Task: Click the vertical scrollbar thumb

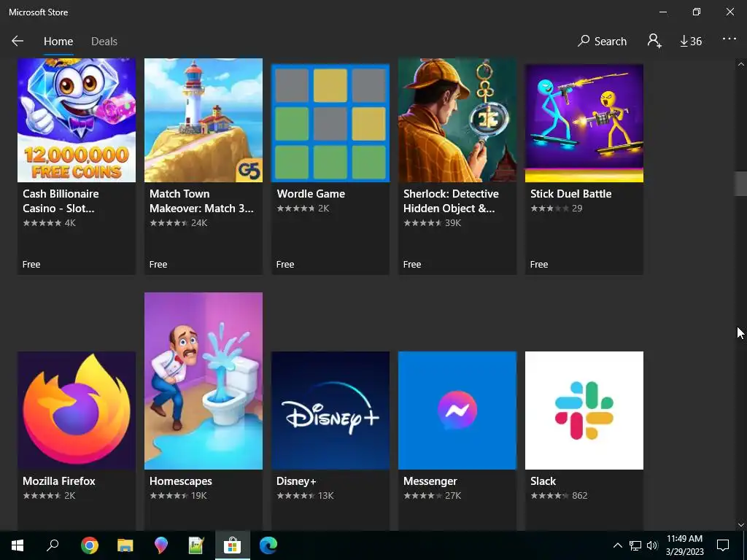Action: pos(740,183)
